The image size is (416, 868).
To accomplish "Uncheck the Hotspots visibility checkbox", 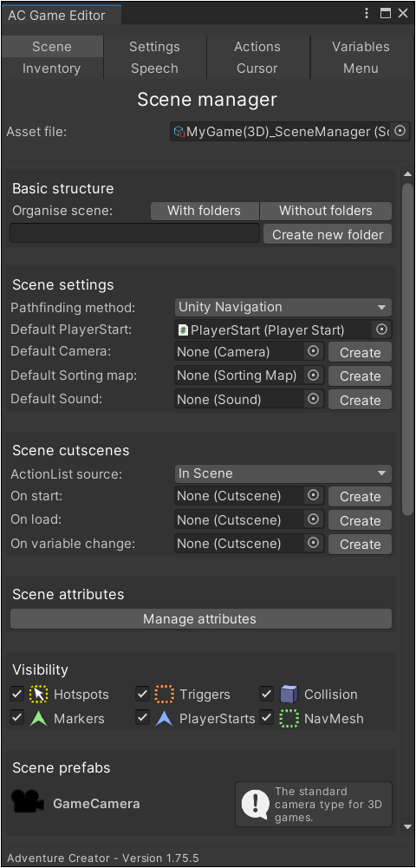I will (17, 693).
